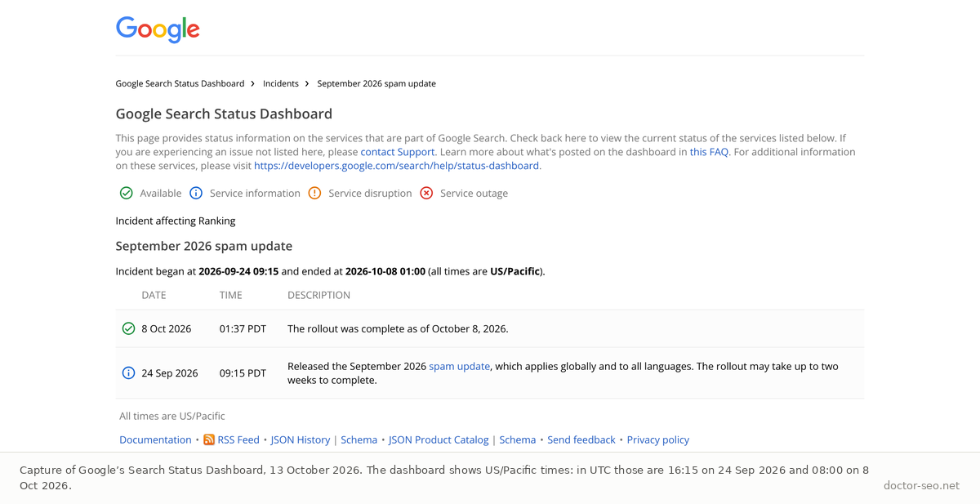
Task: Select September 2026 spam update breadcrumb
Action: 376,83
